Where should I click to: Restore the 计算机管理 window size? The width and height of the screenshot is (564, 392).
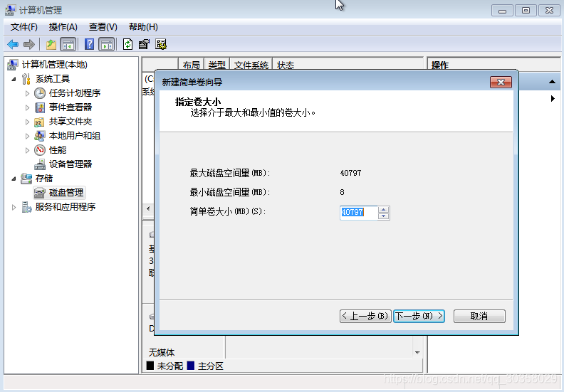tap(526, 10)
